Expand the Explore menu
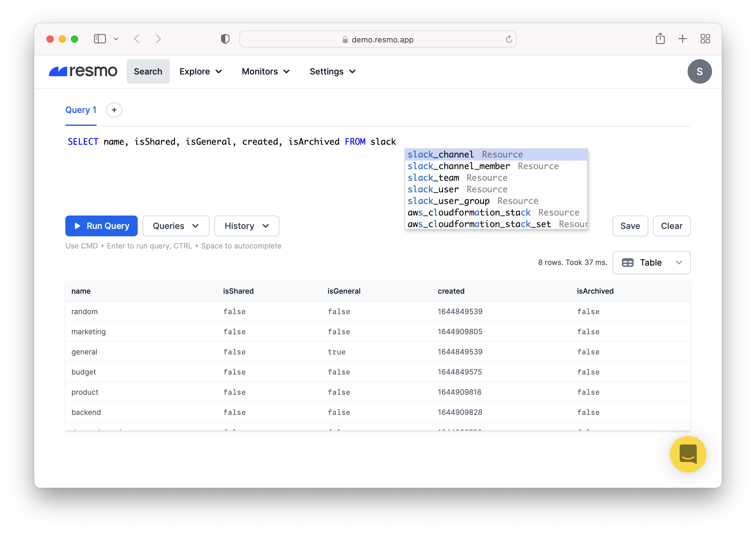The image size is (756, 533). (x=201, y=71)
